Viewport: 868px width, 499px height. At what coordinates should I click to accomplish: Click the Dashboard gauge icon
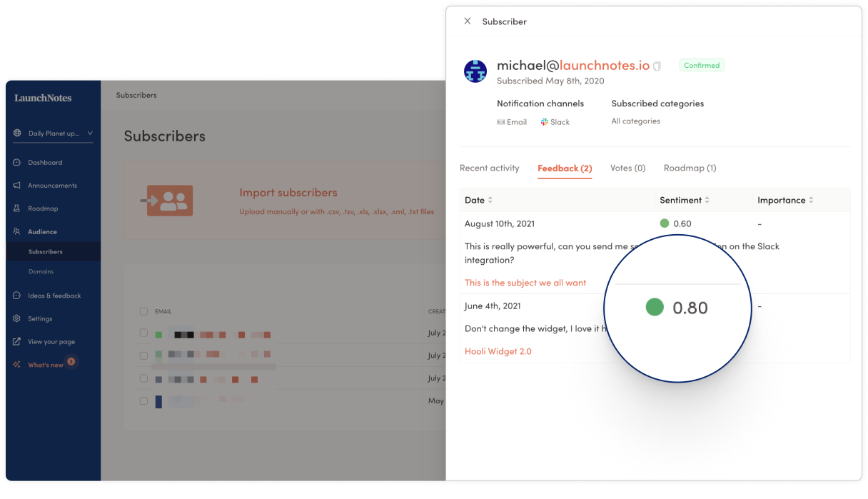pos(17,162)
